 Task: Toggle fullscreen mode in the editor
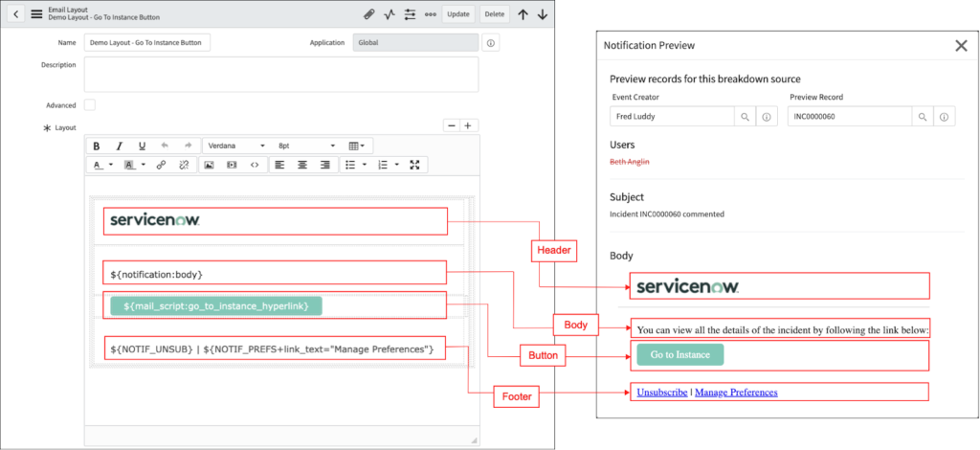pos(414,165)
